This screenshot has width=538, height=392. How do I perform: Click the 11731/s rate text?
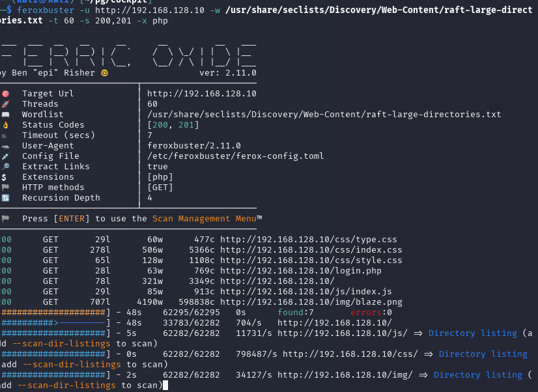pos(254,333)
